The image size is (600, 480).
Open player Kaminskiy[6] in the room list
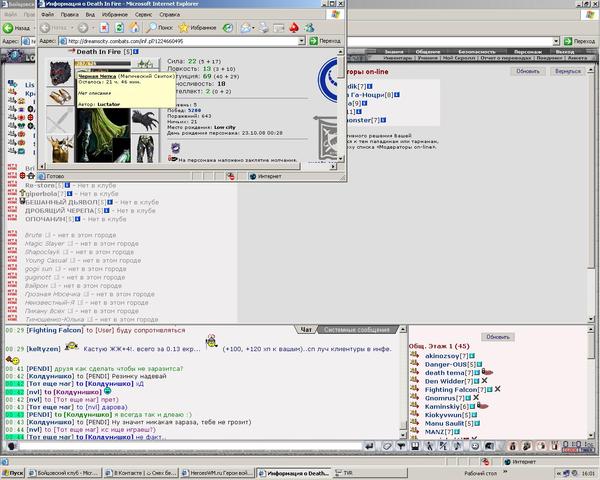pyautogui.click(x=447, y=407)
